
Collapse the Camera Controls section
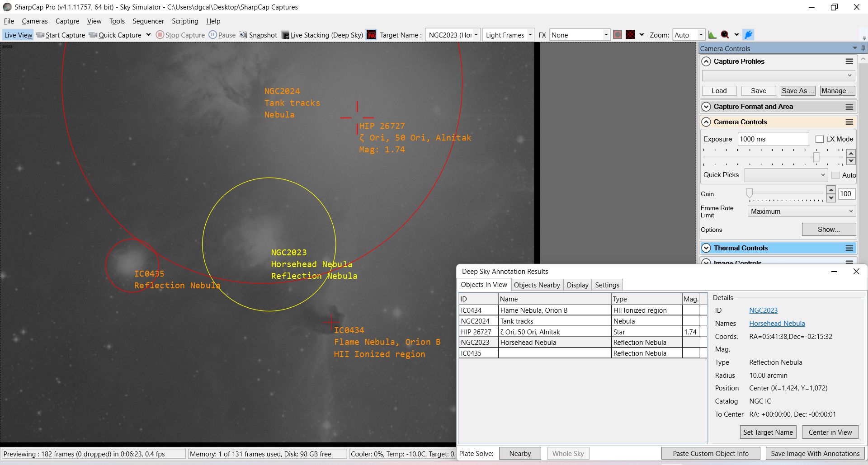coord(706,122)
